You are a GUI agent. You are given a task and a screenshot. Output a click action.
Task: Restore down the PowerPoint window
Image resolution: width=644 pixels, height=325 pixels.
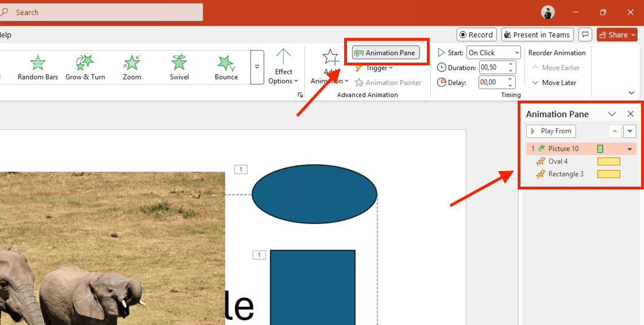click(603, 12)
